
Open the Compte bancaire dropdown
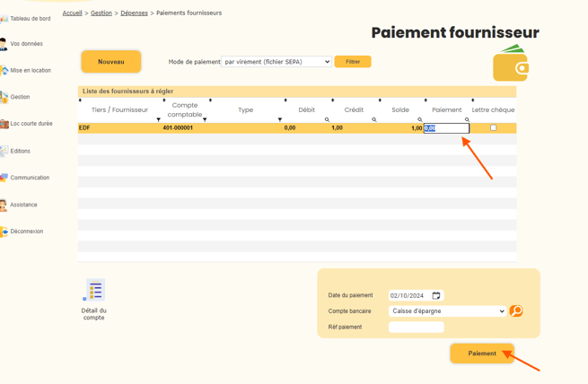(448, 311)
